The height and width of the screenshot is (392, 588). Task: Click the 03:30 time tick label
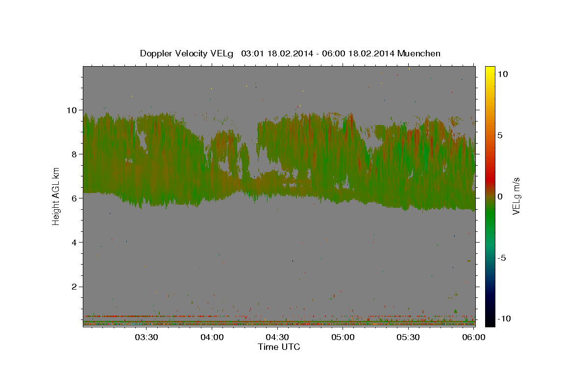click(146, 337)
